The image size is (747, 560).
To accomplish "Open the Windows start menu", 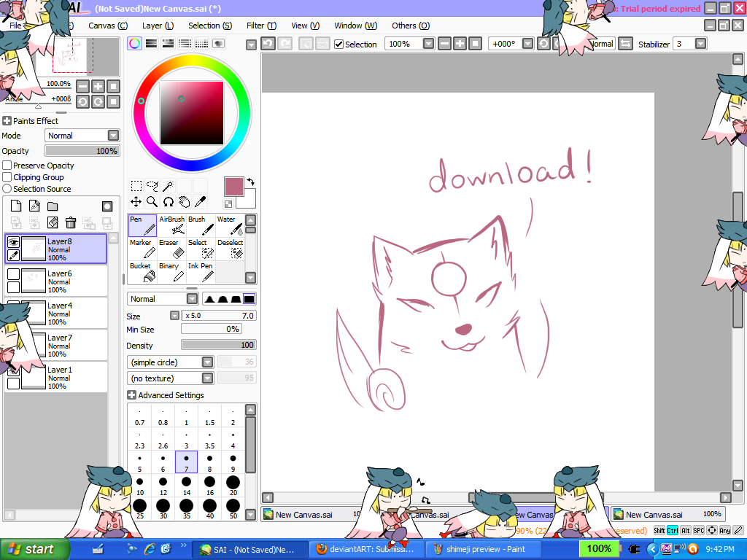I will (x=34, y=549).
